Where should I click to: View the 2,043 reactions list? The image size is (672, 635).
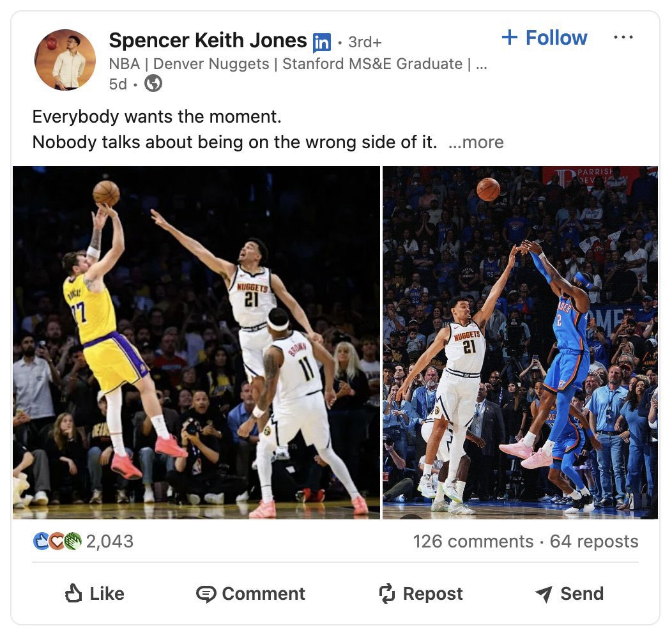(x=110, y=541)
